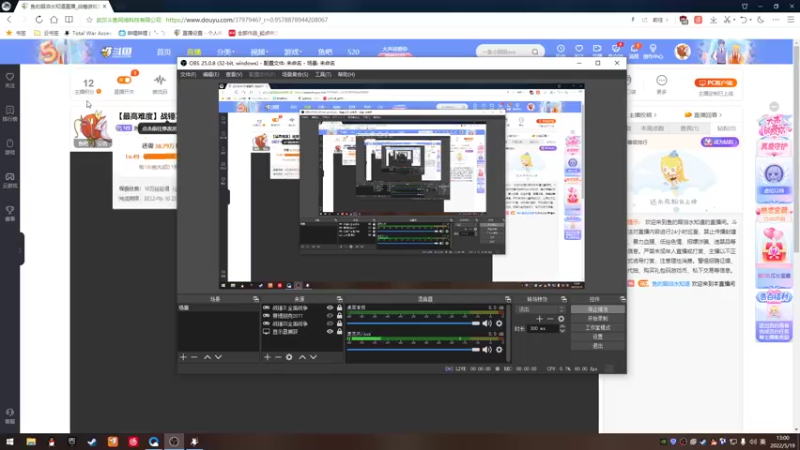The height and width of the screenshot is (450, 800).
Task: Move selected scene down in the scenes panel
Action: [218, 357]
